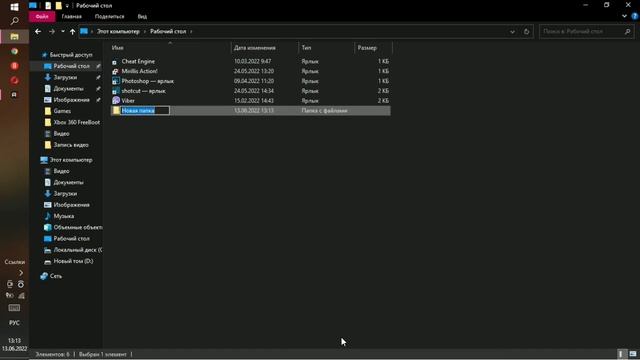
Task: Open recent locations dropdown arrow
Action: 62,31
